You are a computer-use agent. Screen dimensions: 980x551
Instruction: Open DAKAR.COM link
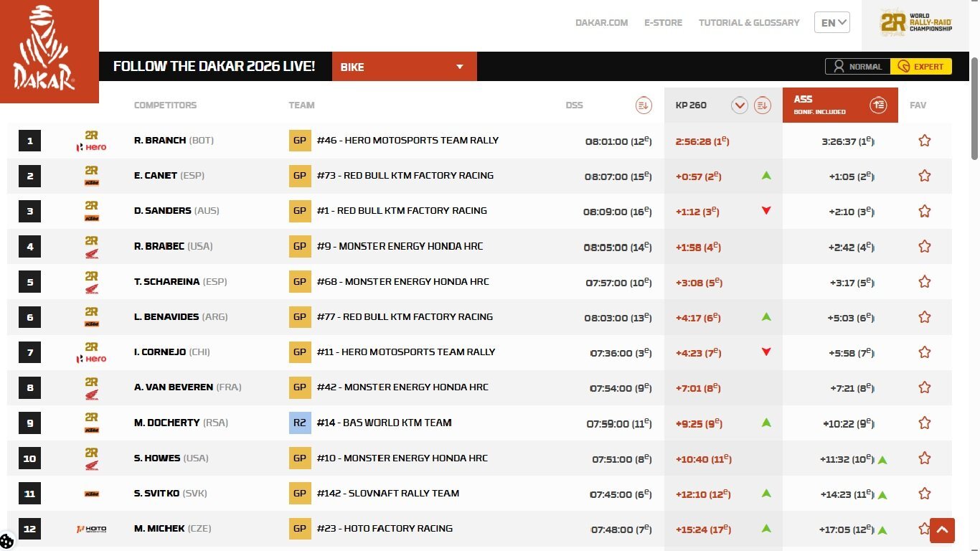coord(601,23)
